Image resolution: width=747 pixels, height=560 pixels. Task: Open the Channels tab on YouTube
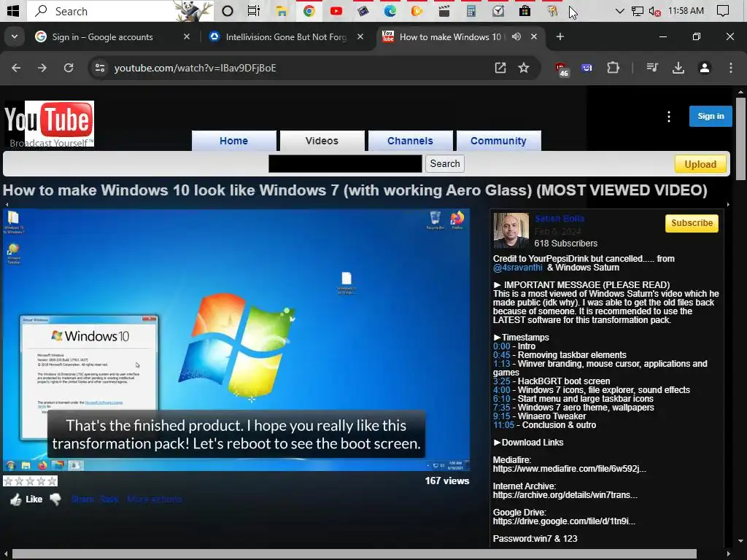pos(410,141)
